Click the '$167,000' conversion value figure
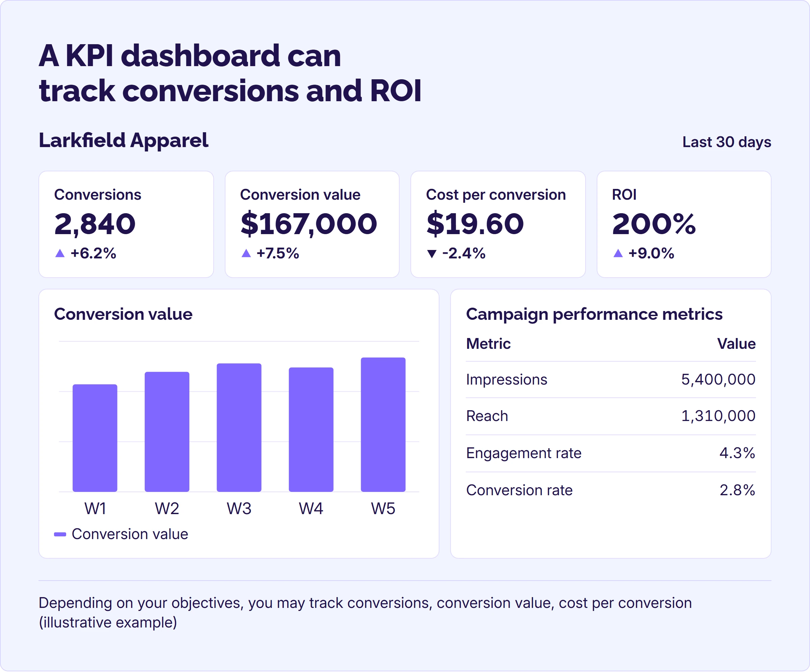The image size is (810, 672). 308,224
